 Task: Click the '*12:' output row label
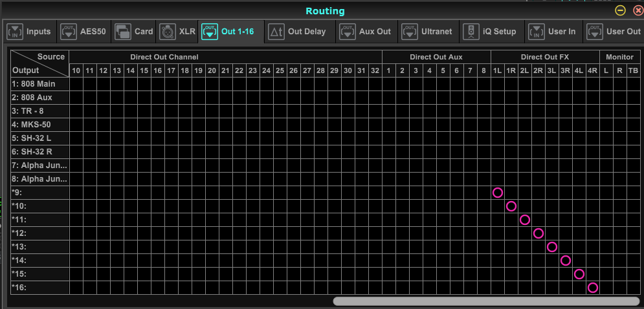40,233
